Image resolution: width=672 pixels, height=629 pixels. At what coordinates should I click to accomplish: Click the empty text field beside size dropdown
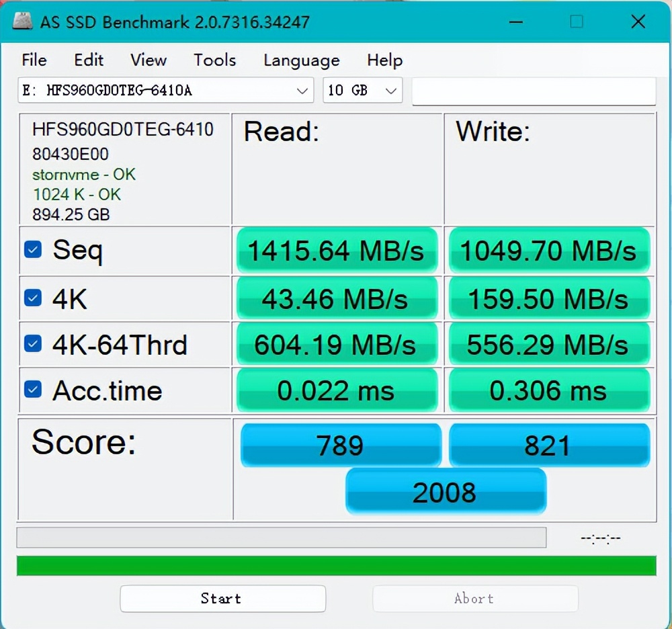[x=534, y=91]
